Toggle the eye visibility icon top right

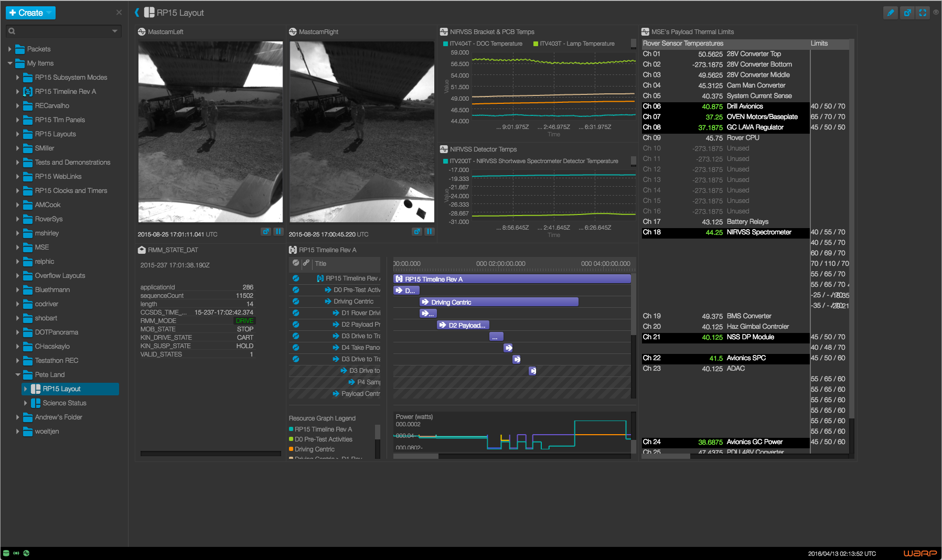pyautogui.click(x=936, y=12)
